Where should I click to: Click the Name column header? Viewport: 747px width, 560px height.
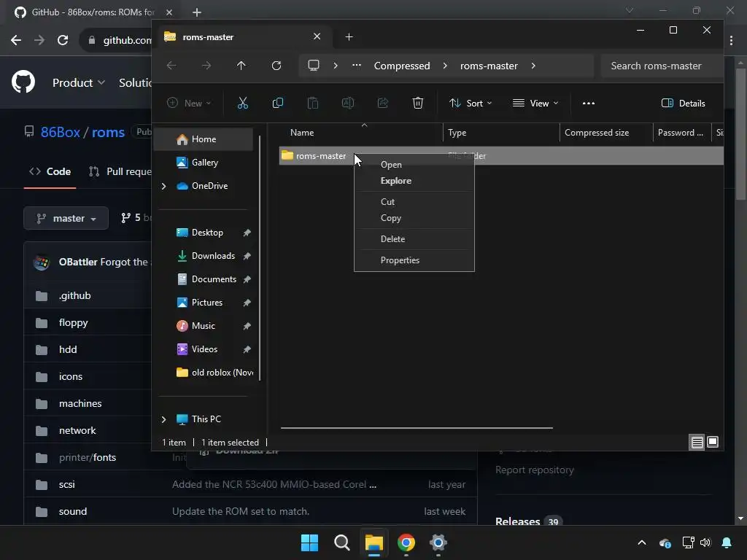365,133
